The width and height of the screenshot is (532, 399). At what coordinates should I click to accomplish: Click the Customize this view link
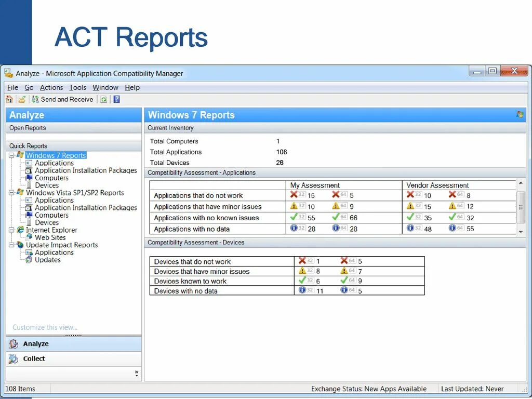(45, 327)
